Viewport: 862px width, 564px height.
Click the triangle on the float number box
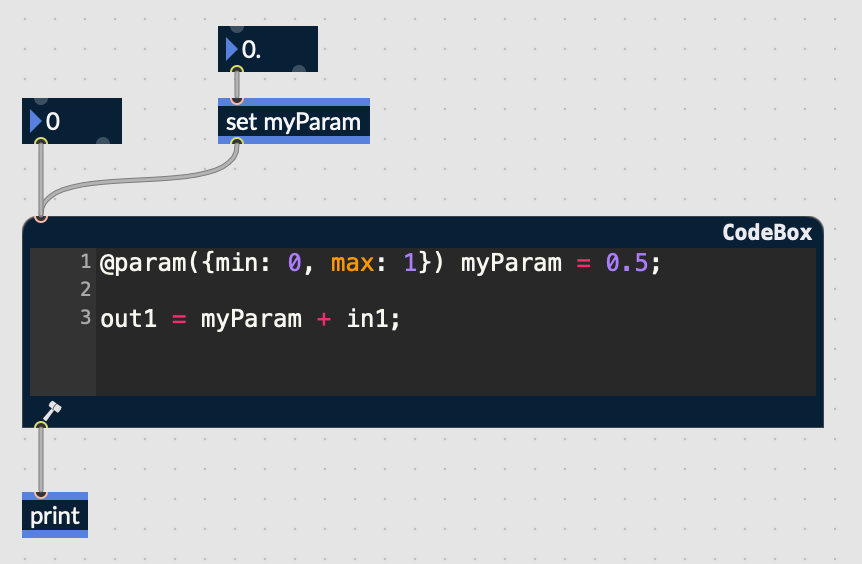point(232,49)
